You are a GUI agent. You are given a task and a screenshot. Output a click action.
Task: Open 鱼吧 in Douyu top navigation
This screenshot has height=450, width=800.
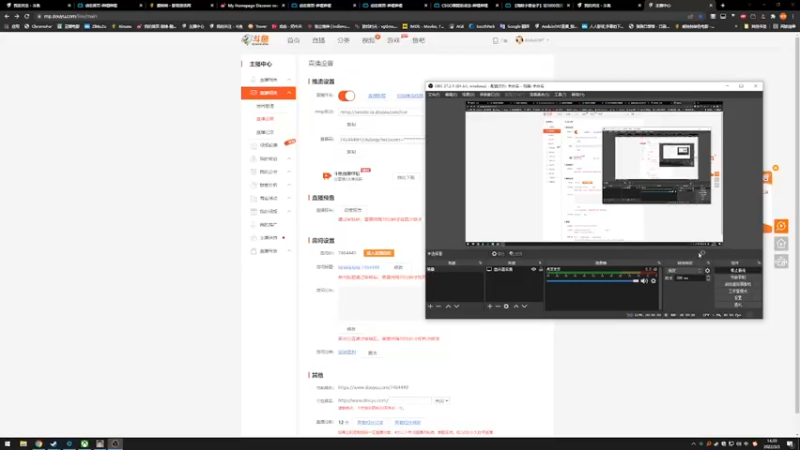[418, 40]
